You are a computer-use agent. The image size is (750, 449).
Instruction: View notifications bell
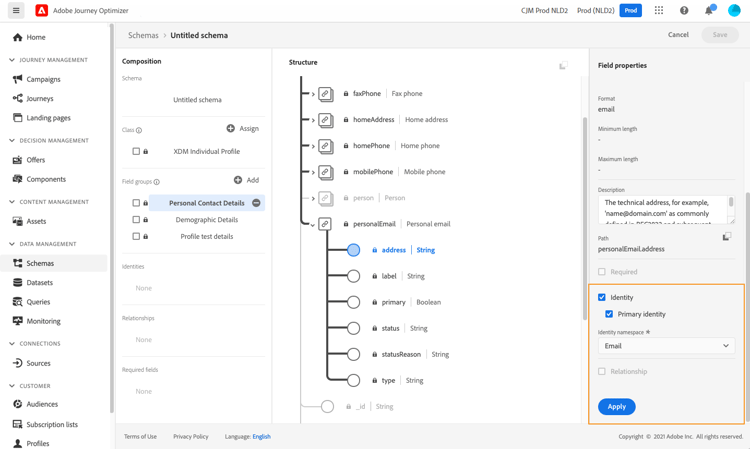click(x=708, y=11)
